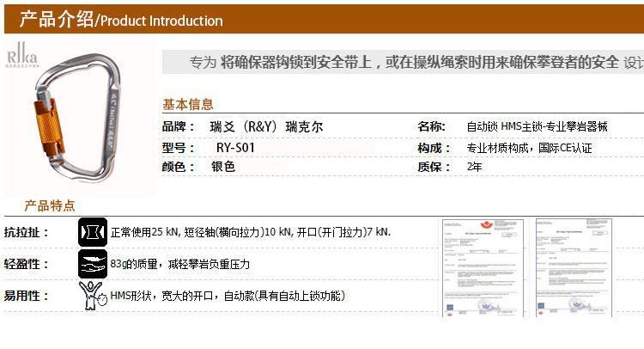The image size is (644, 349).
Task: Click the 名称: label
Action: [431, 126]
